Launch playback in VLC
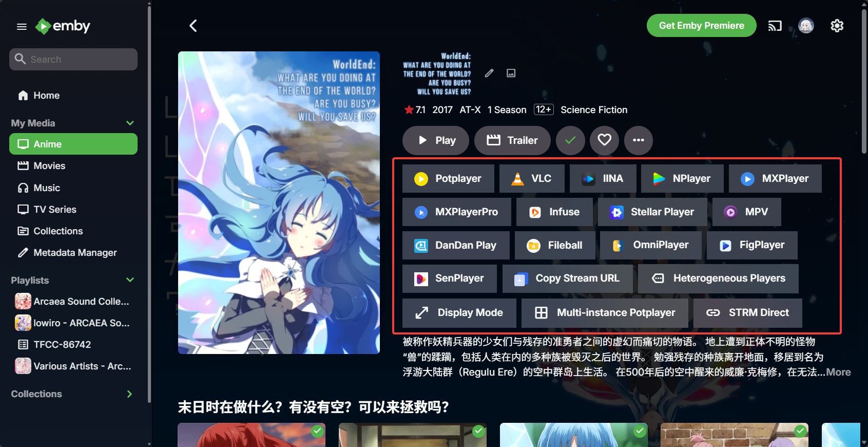Image resolution: width=868 pixels, height=447 pixels. click(x=532, y=178)
